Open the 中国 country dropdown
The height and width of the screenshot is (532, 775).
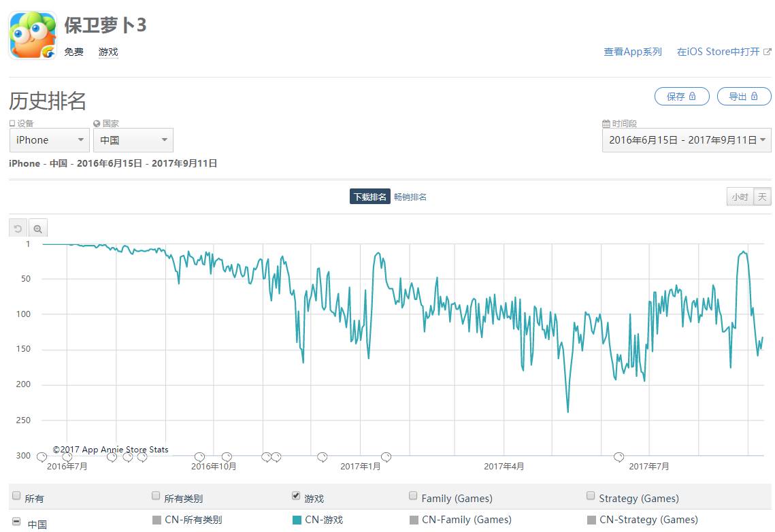133,140
